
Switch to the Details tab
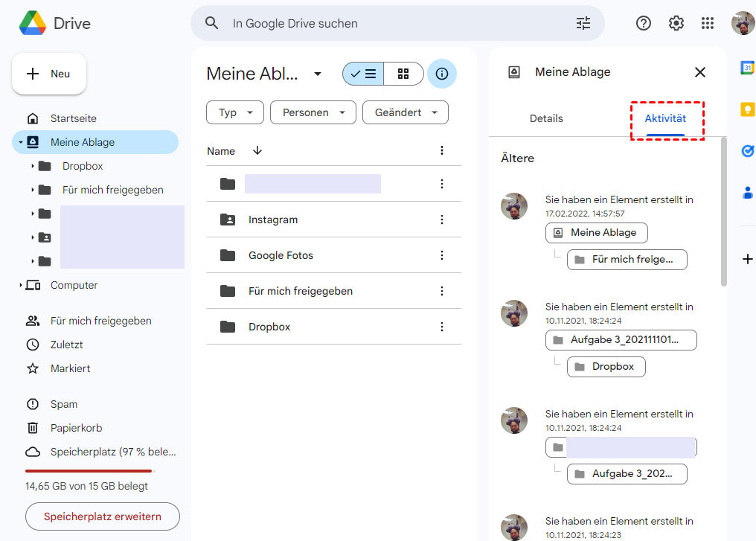[x=546, y=118]
